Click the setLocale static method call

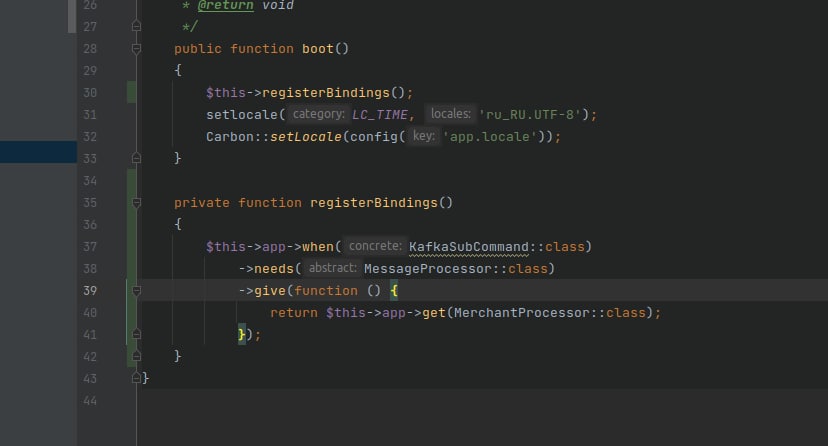[306, 137]
